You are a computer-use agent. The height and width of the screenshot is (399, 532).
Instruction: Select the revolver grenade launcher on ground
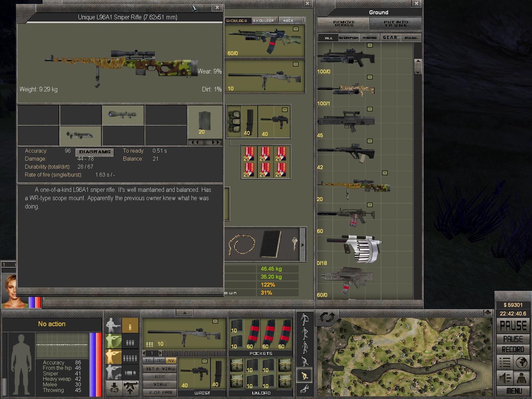[354, 249]
